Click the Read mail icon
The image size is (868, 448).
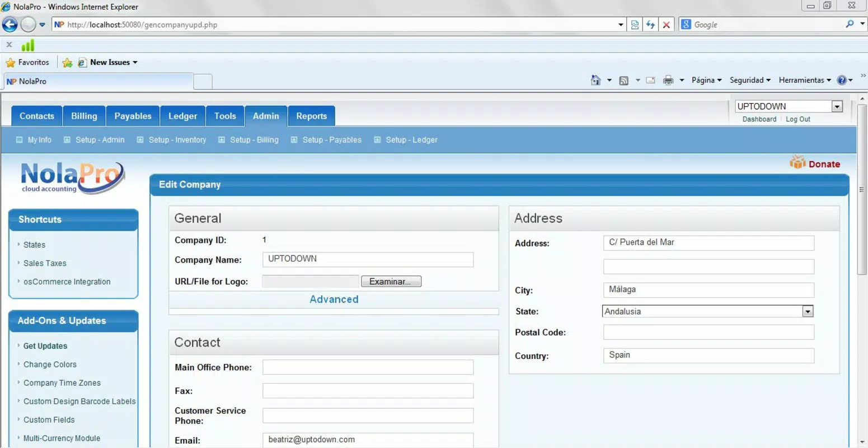650,80
